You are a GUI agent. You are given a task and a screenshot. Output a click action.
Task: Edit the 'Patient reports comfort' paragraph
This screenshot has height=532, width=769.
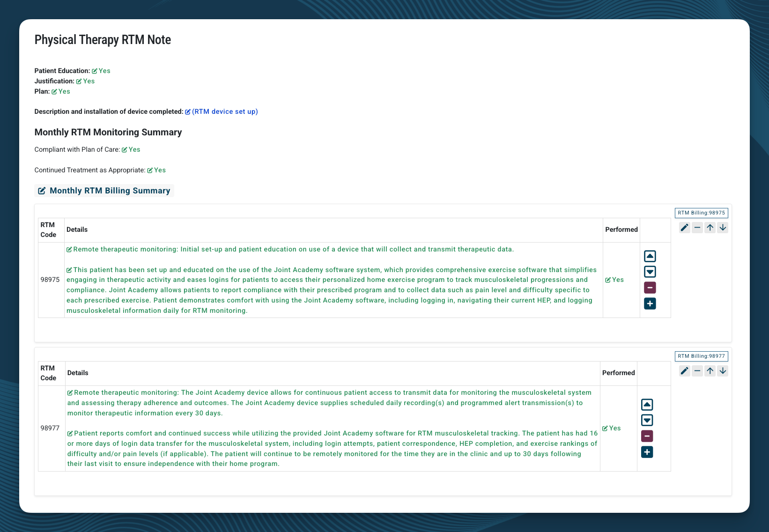pyautogui.click(x=333, y=449)
